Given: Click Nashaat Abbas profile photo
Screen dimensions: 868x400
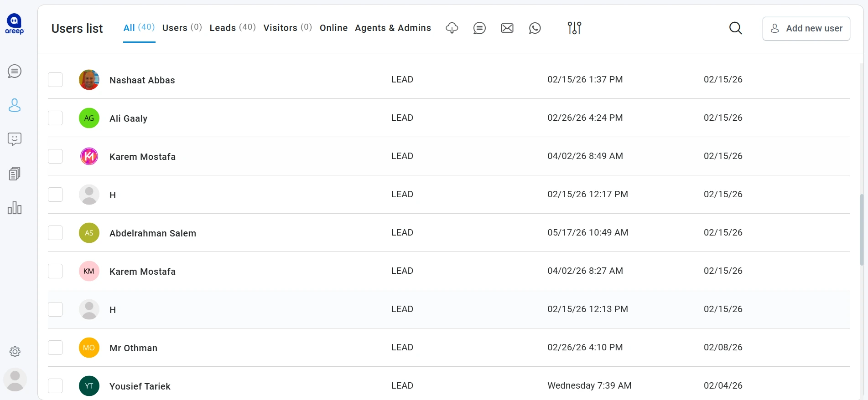Looking at the screenshot, I should point(89,80).
